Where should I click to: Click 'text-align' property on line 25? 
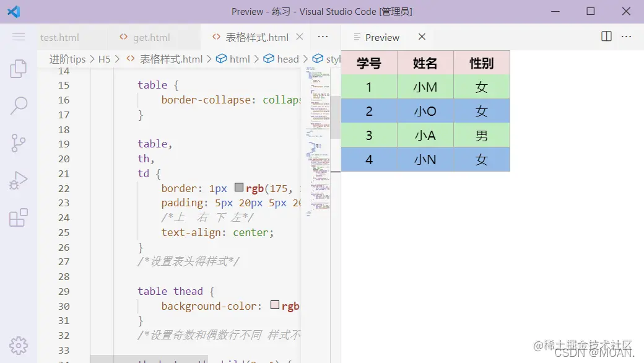(x=191, y=232)
